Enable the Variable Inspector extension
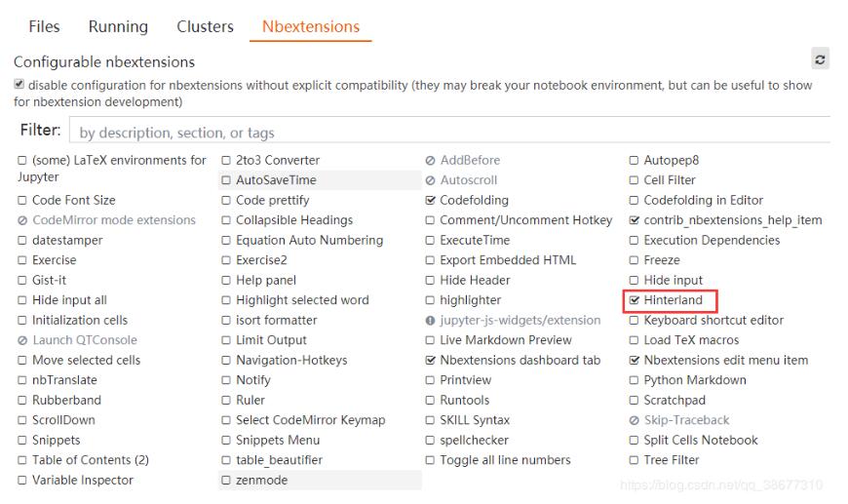This screenshot has height=504, width=848. pos(22,480)
